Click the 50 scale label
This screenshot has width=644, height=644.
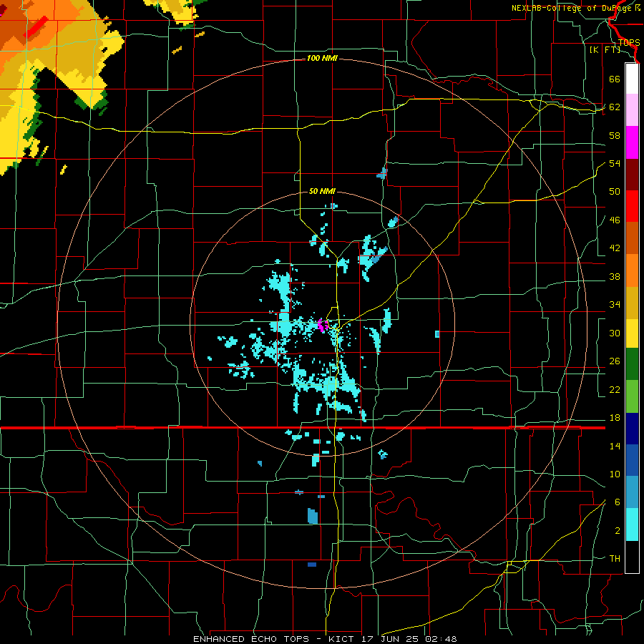[615, 192]
